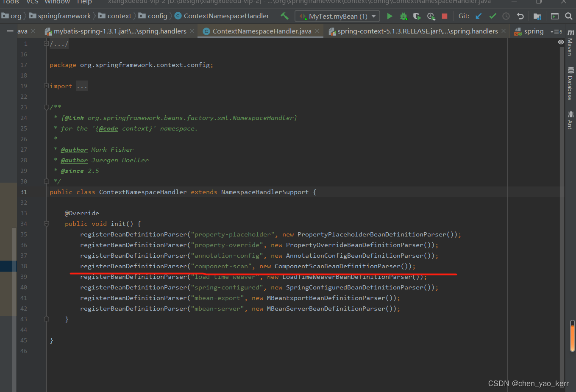Screen dimensions: 576x392
Task: Open the Help menu
Action: pyautogui.click(x=84, y=2)
